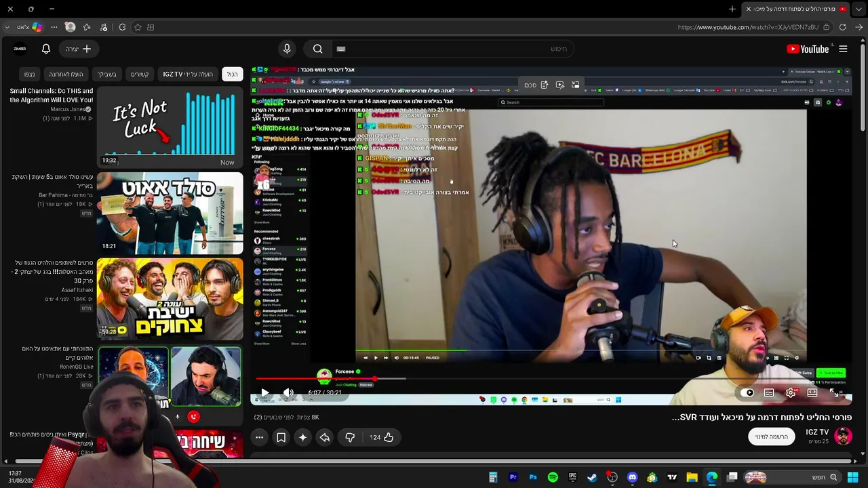Like the video with 124 likes
This screenshot has width=868, height=488.
(382, 438)
